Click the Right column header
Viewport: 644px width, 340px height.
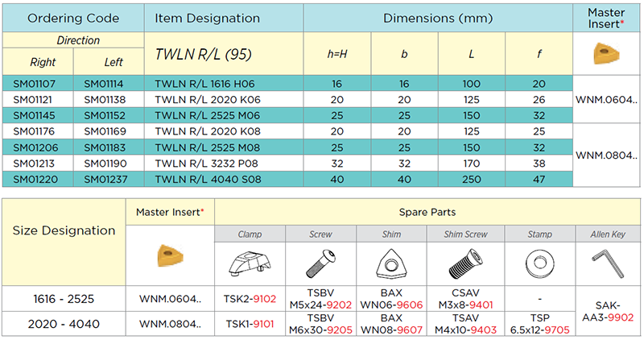click(x=43, y=62)
